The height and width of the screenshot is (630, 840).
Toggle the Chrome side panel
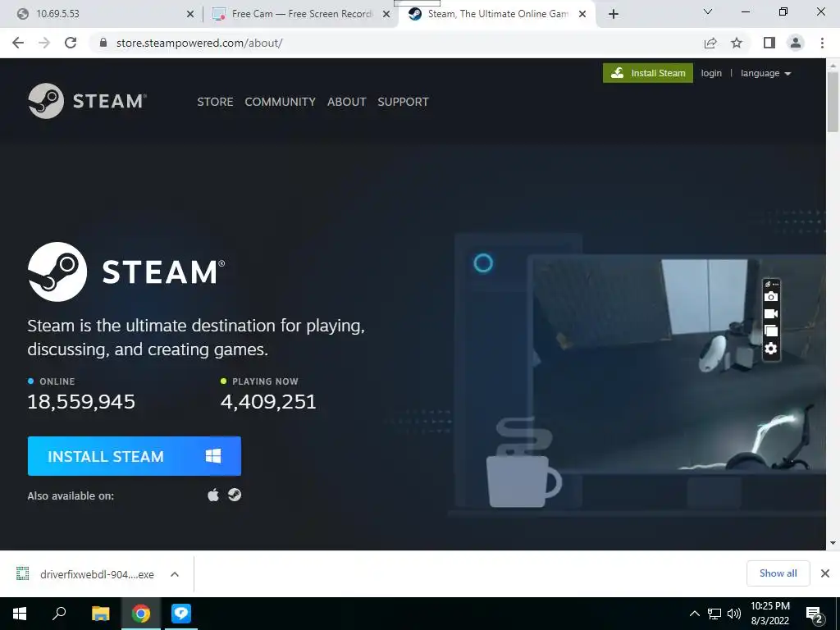tap(769, 43)
